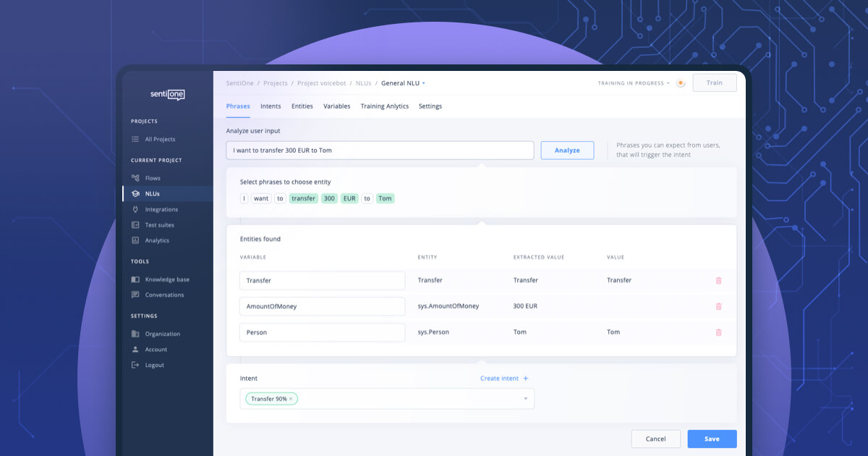Screen dimensions: 868x456
Task: Select Flows in the sidebar
Action: click(153, 177)
